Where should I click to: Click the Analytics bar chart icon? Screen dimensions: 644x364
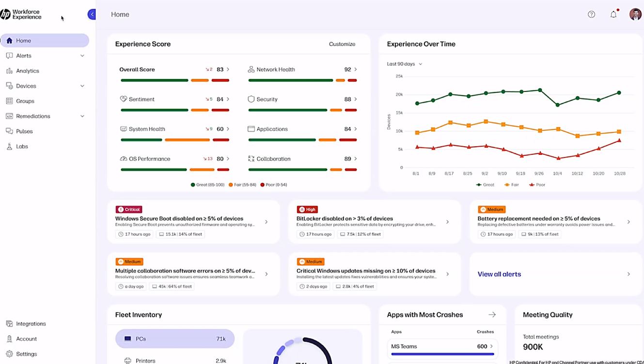coord(9,71)
